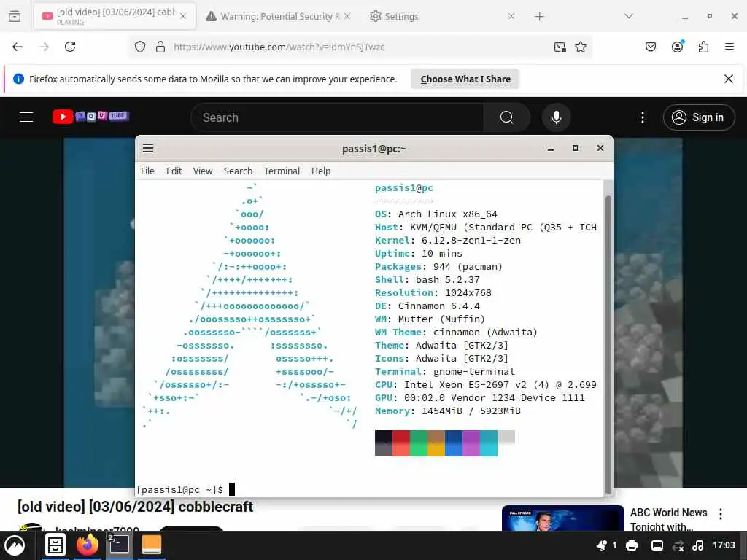Close the Security Risk warning tab
747x560 pixels.
(x=347, y=16)
